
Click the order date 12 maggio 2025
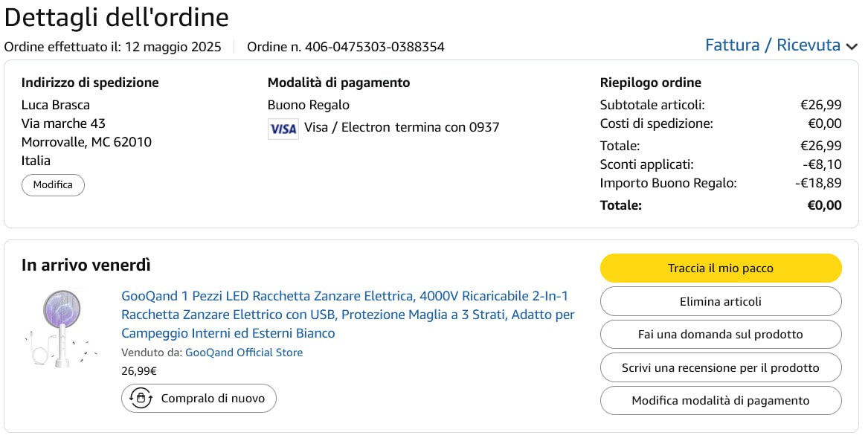pos(173,47)
